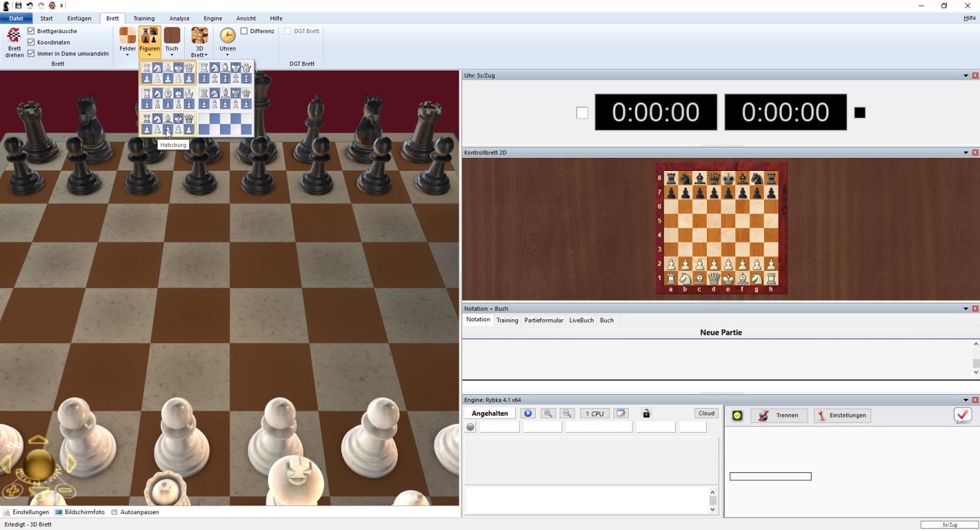The image size is (980, 530).
Task: Open the Kontrollbrett 2D panel menu arrow
Action: pos(966,152)
